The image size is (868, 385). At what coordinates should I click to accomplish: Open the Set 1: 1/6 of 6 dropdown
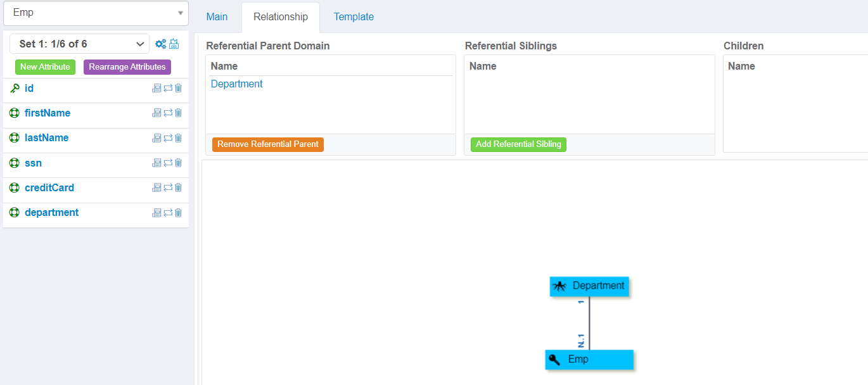pyautogui.click(x=80, y=44)
